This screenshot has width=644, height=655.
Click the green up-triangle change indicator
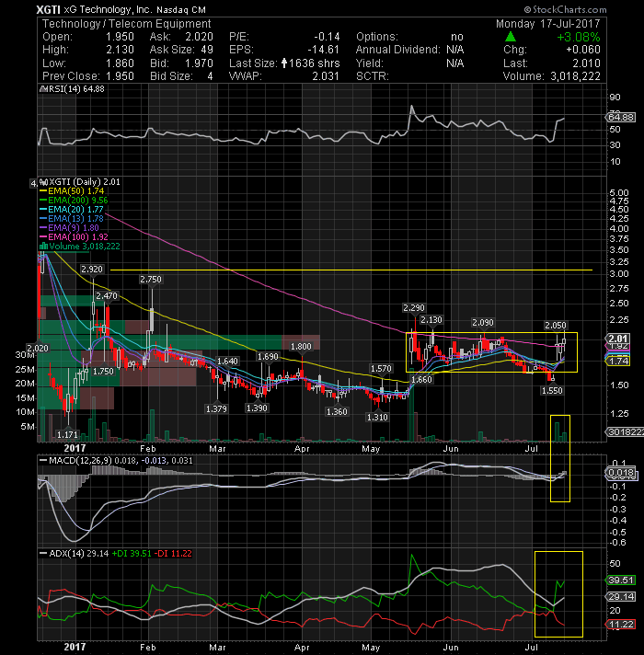coord(511,37)
